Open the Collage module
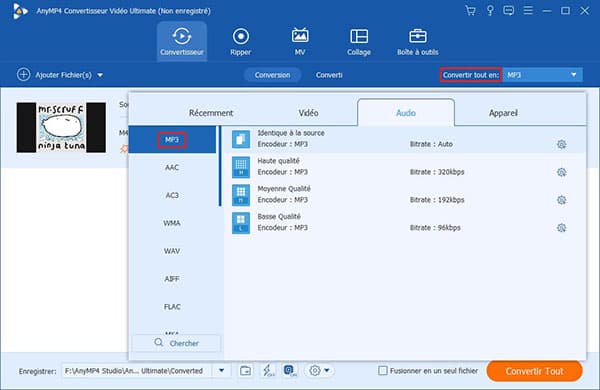The width and height of the screenshot is (600, 390). pyautogui.click(x=359, y=41)
